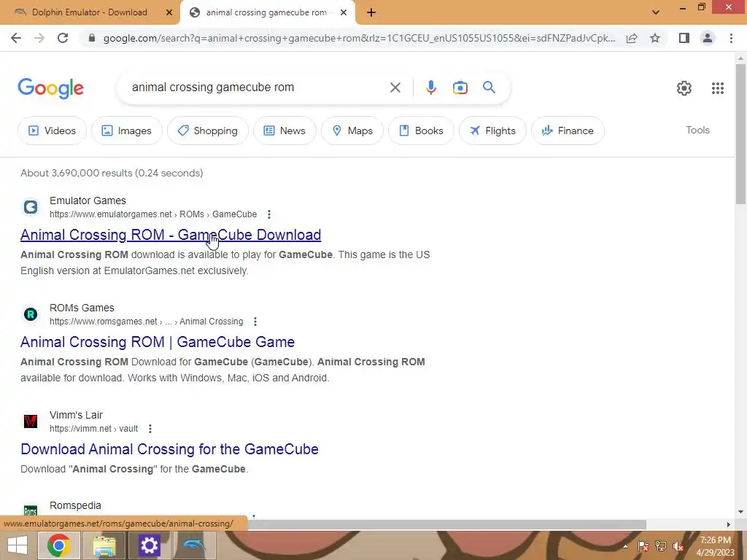Open Animal Crossing ROM | GameCube Game link
Image resolution: width=747 pixels, height=560 pixels.
(158, 342)
